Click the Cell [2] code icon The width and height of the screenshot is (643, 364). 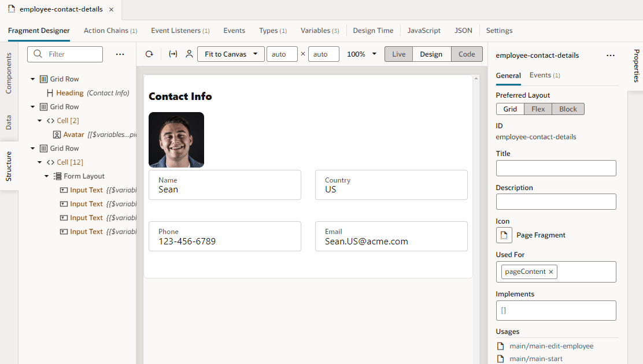click(50, 121)
